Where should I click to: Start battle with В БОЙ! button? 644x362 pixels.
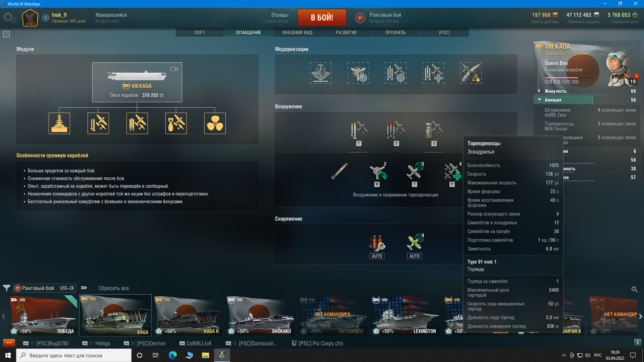[x=322, y=17]
